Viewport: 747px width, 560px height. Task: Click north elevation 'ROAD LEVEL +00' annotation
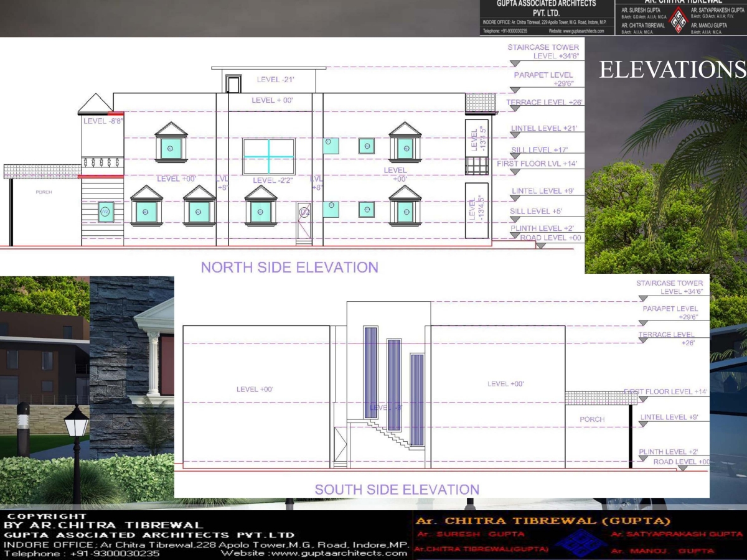(551, 238)
